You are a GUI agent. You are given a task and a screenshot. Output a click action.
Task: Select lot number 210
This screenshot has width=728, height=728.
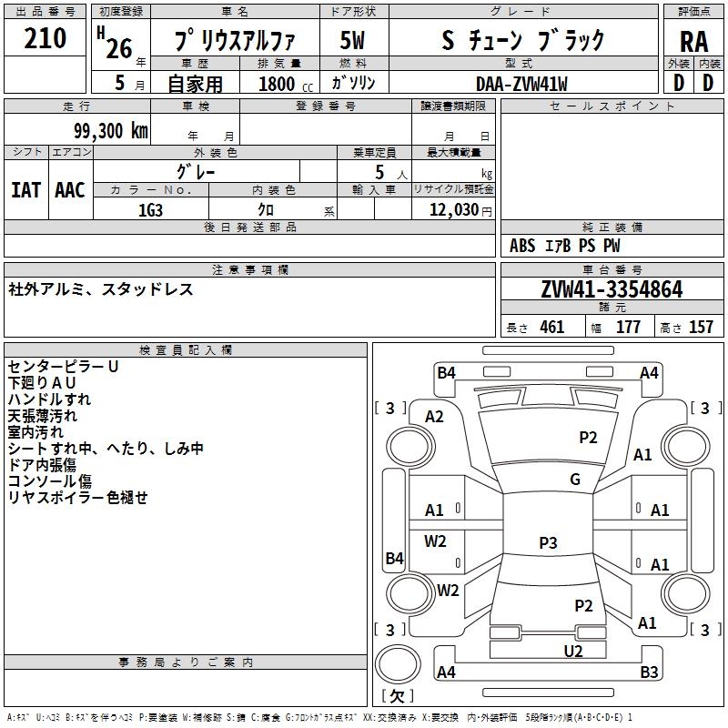(45, 38)
